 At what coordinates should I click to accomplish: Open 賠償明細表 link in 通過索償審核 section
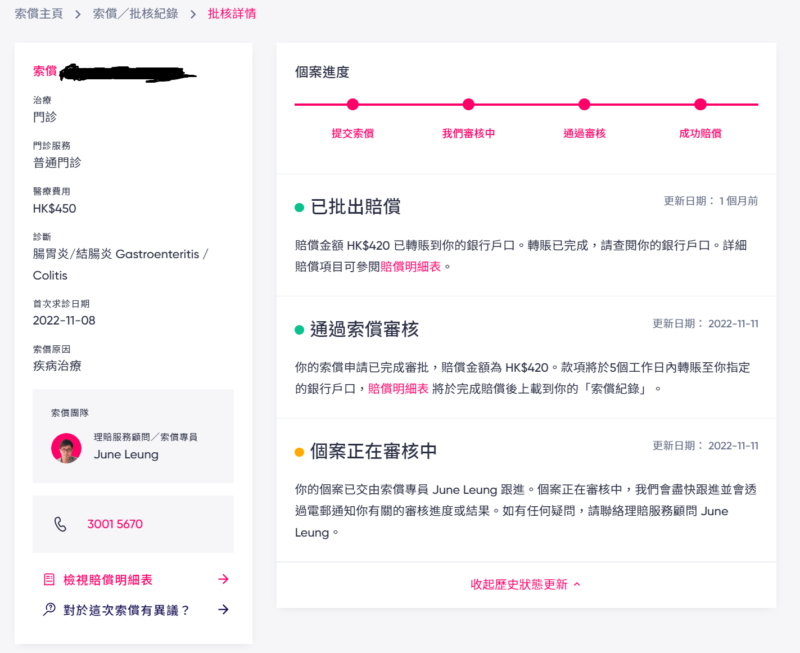click(398, 389)
